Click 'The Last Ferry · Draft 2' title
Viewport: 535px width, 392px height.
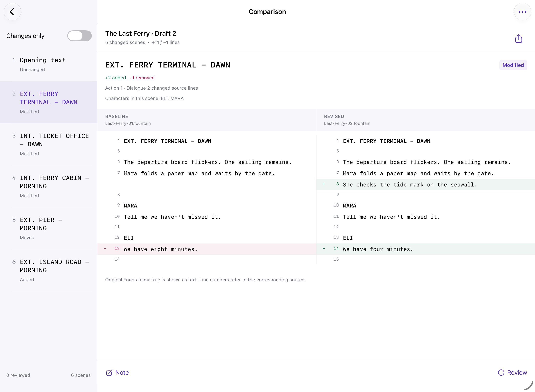141,33
